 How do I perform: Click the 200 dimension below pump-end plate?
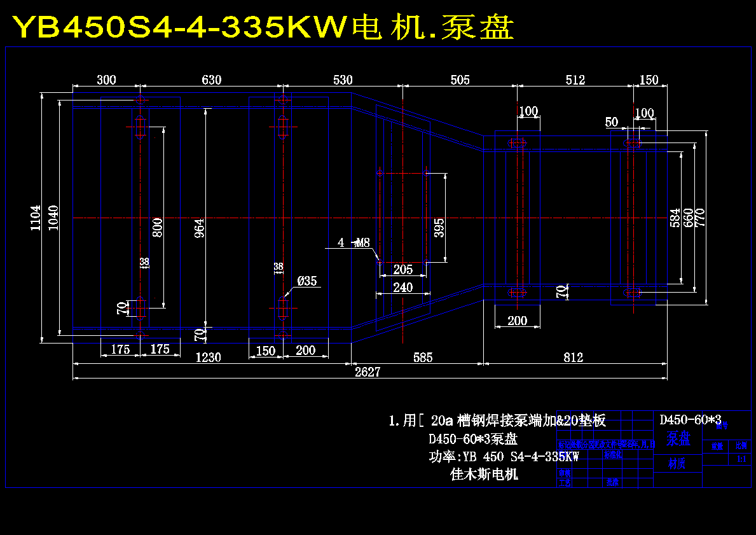point(518,321)
